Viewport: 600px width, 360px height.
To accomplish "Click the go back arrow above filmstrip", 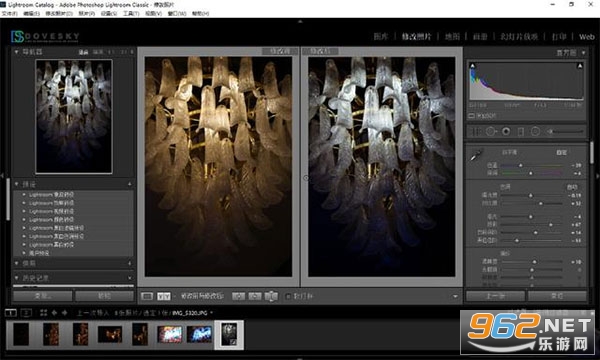I will click(x=54, y=313).
